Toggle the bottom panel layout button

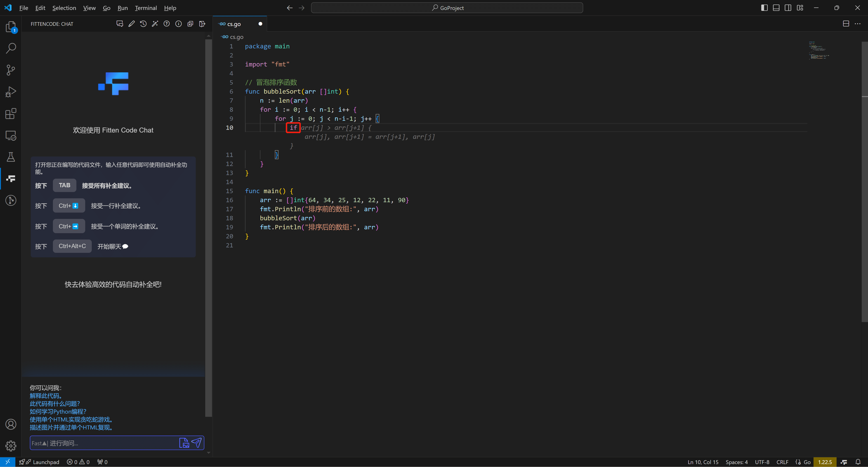(776, 8)
